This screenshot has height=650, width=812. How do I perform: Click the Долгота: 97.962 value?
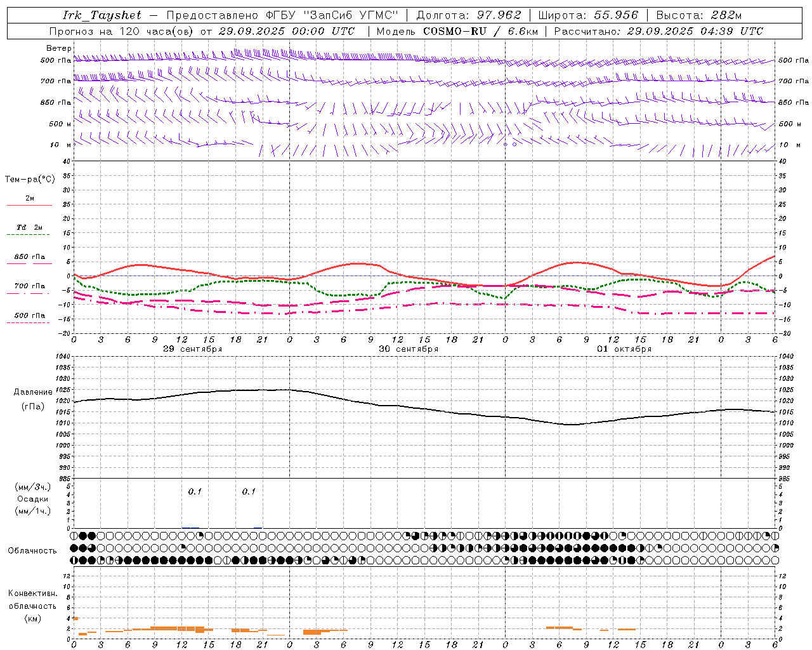click(468, 15)
